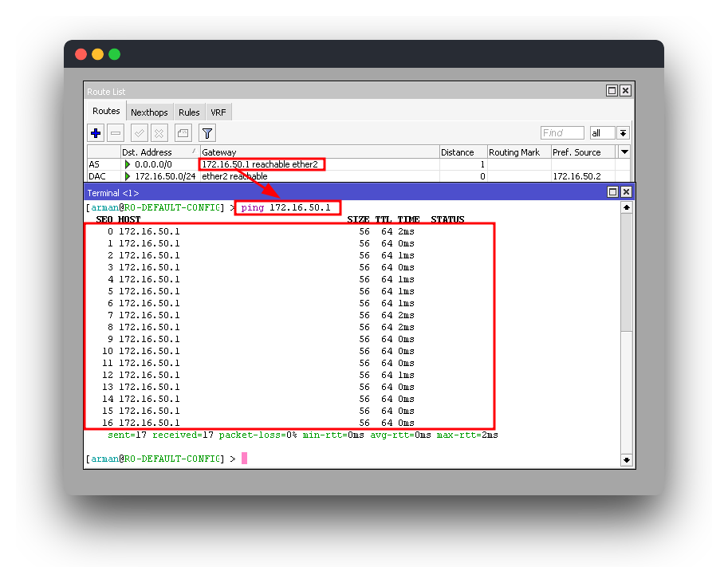Select the 0.0.0.0/0 default route row
The image size is (728, 583).
(x=153, y=164)
